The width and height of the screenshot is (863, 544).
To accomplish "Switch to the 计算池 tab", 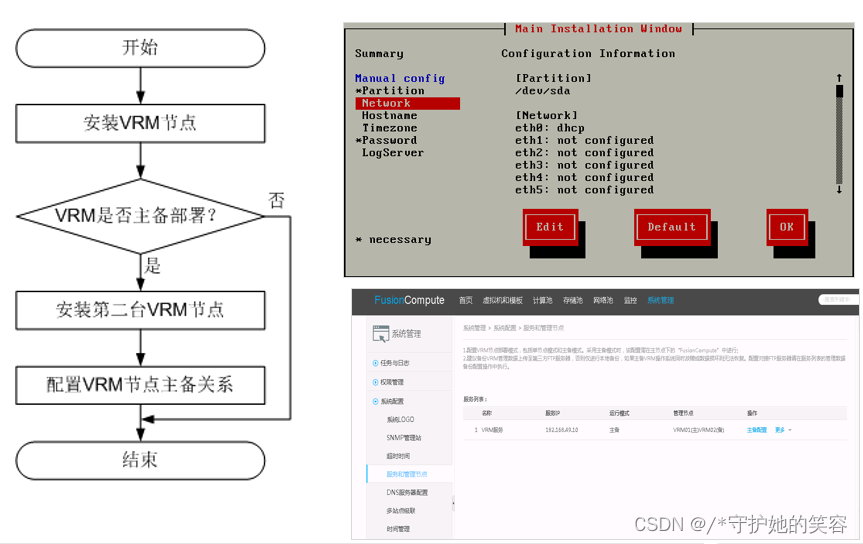I will pyautogui.click(x=542, y=300).
